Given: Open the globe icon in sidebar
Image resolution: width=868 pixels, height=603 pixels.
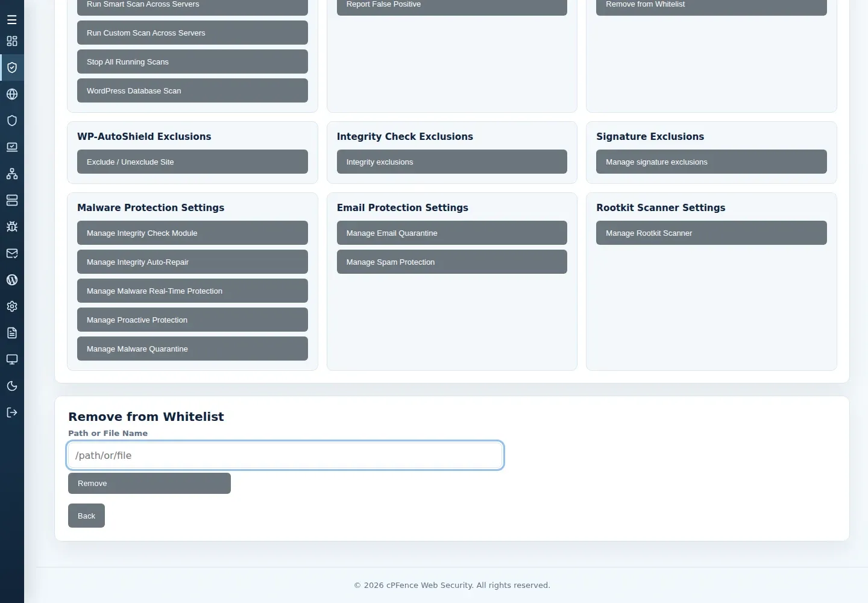Looking at the screenshot, I should 12,94.
